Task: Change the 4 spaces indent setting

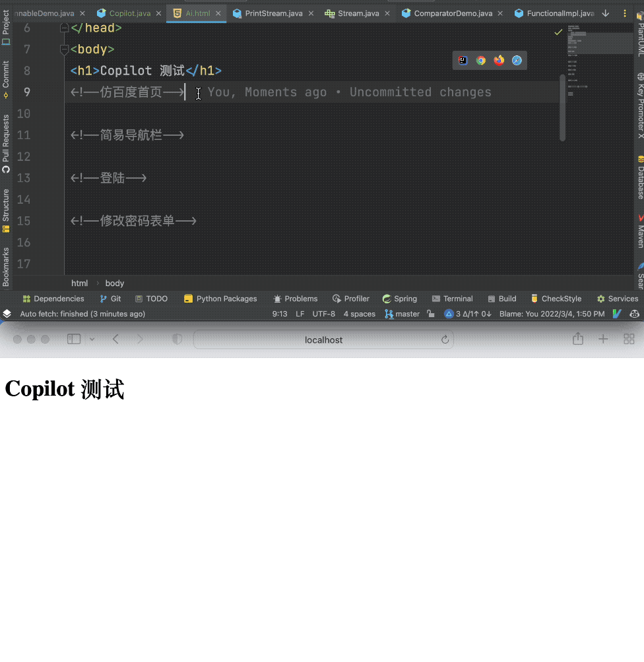Action: (359, 314)
